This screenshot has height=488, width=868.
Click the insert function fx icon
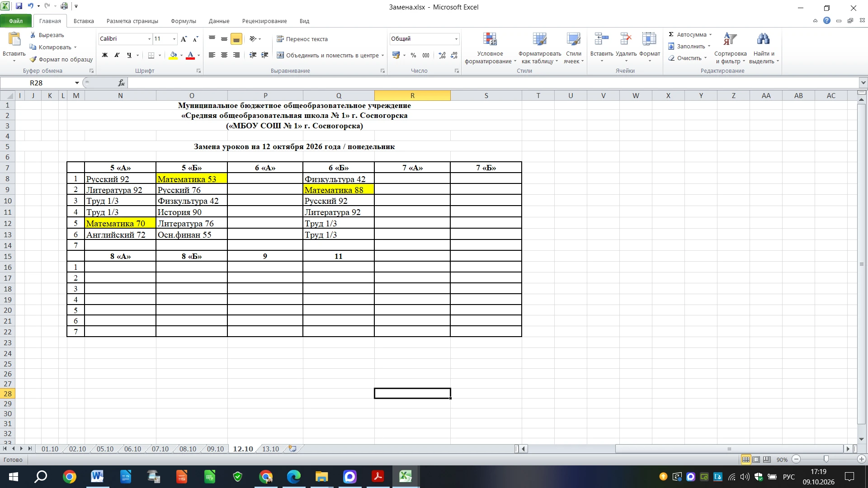point(121,83)
